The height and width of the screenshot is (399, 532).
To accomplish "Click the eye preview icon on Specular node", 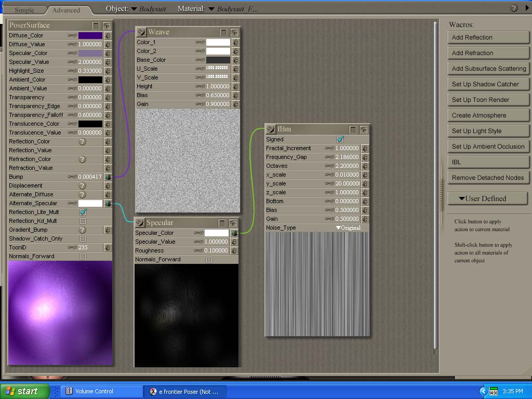I will 234,223.
